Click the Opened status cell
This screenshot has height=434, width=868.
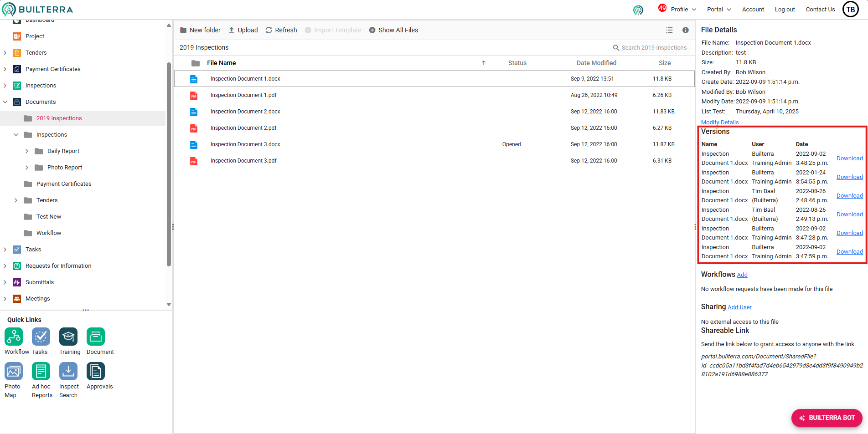[511, 144]
